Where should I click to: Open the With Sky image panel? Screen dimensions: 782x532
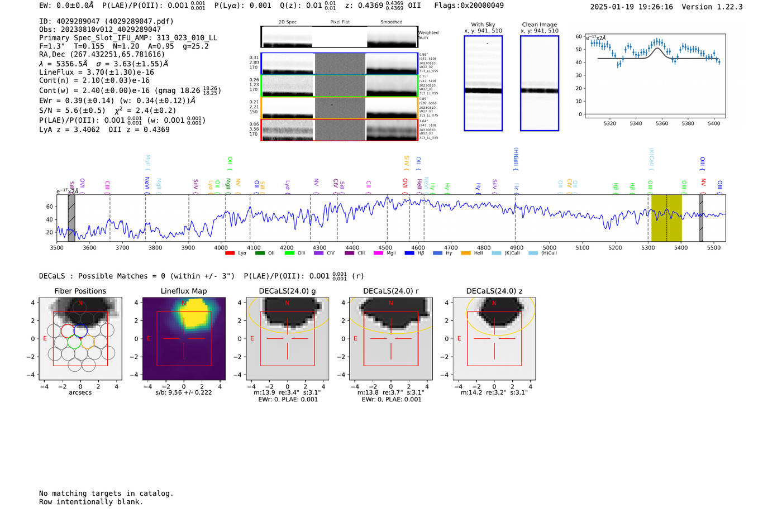(483, 83)
